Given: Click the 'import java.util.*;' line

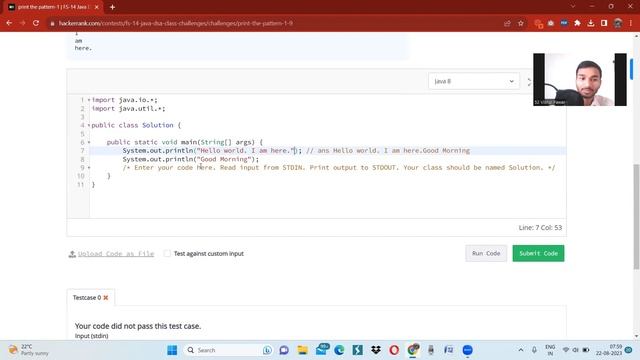Looking at the screenshot, I should point(129,109).
